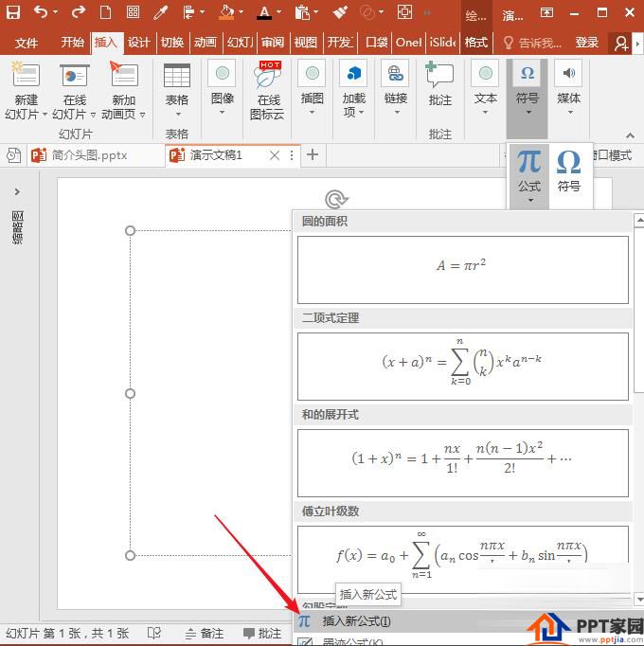Switch to the 设计 ribbon tab
The image size is (644, 646).
click(138, 43)
